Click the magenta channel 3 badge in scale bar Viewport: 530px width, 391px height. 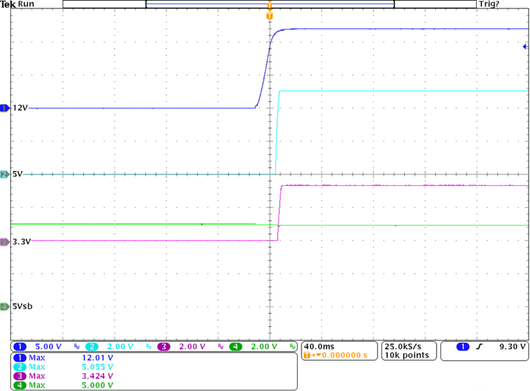pyautogui.click(x=164, y=347)
